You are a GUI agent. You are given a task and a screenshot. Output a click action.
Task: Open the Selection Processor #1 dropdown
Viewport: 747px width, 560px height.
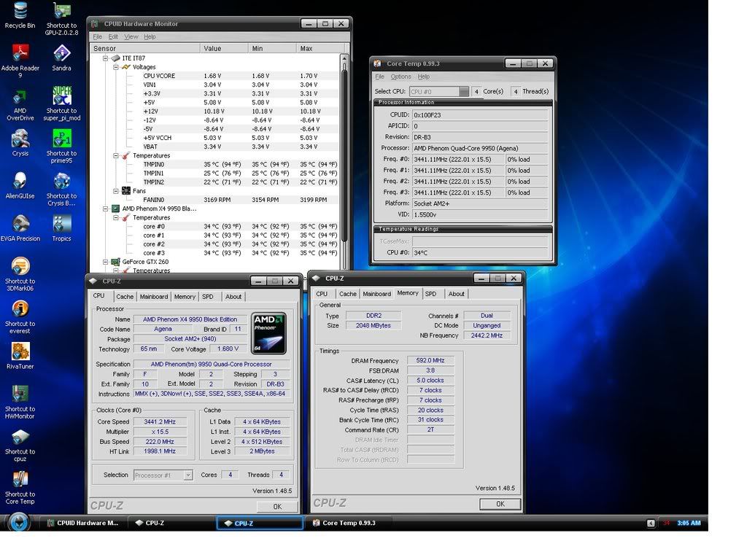click(x=188, y=475)
